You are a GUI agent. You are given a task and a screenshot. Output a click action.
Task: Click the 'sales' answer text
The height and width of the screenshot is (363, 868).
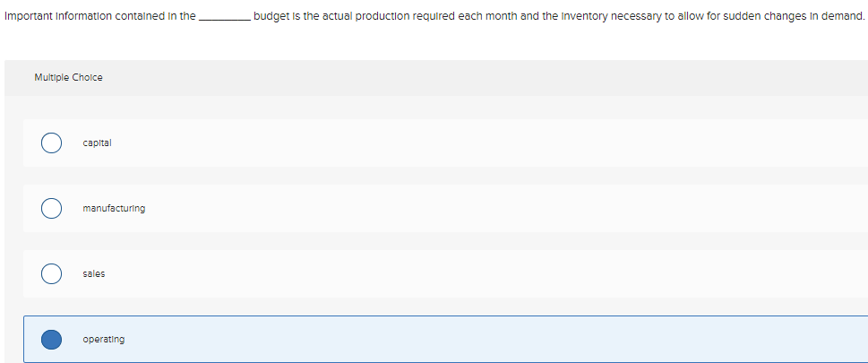(x=93, y=273)
